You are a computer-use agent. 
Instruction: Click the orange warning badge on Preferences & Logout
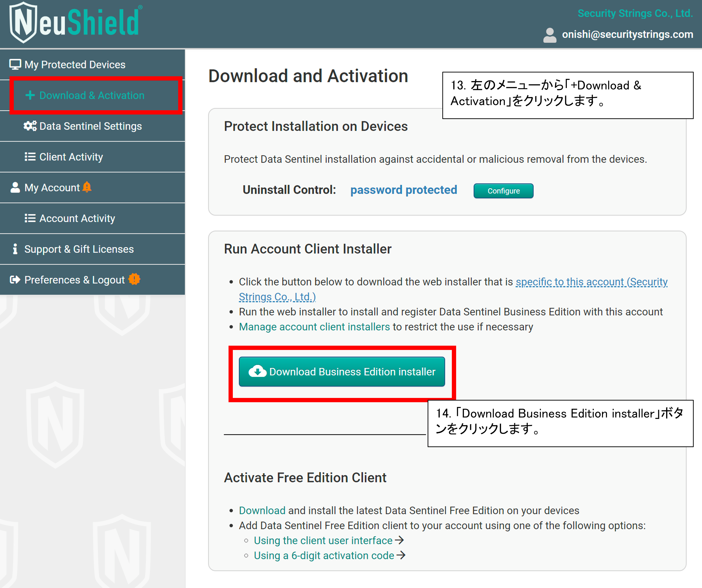pyautogui.click(x=134, y=279)
